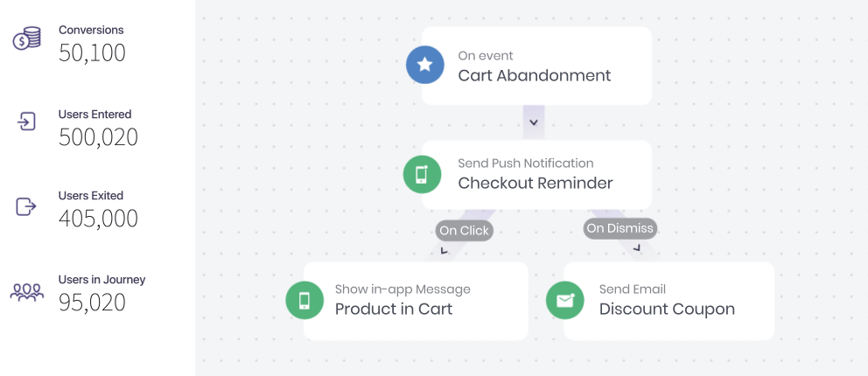Open the Cart Abandonment event node
The width and height of the screenshot is (868, 376).
coord(536,66)
